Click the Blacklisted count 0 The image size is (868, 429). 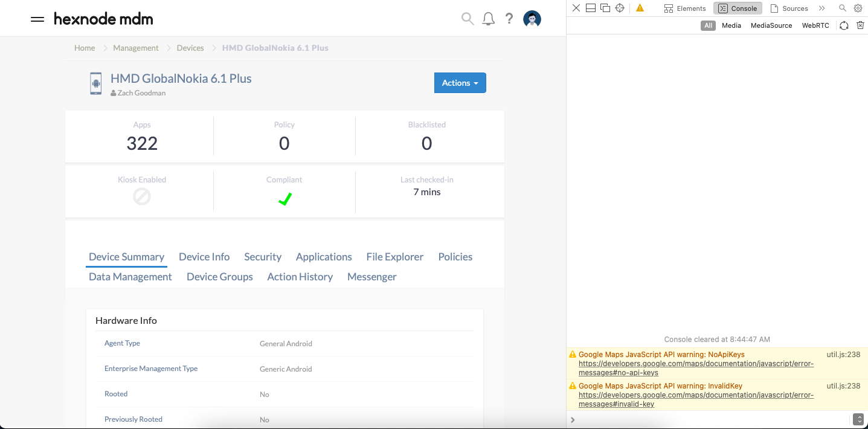pyautogui.click(x=427, y=143)
